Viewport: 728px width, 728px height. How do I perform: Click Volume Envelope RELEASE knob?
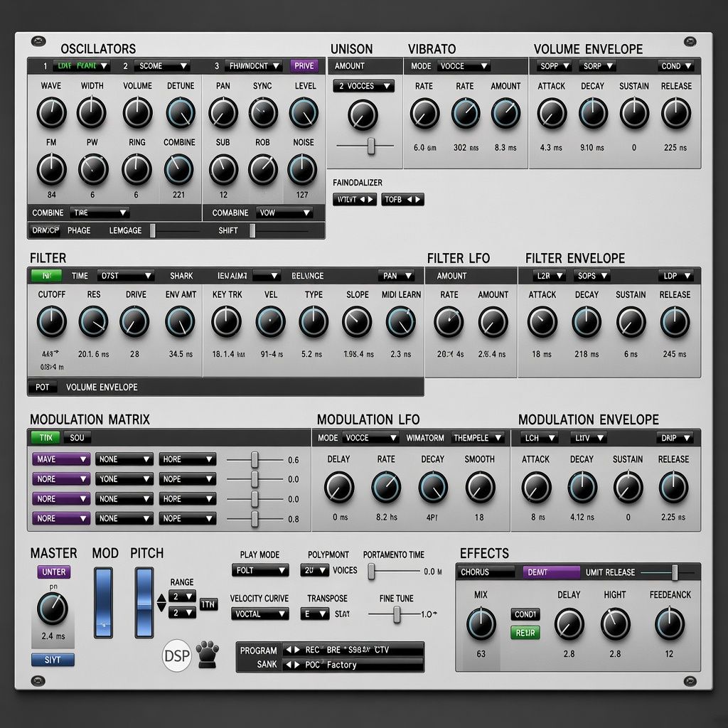pos(676,113)
